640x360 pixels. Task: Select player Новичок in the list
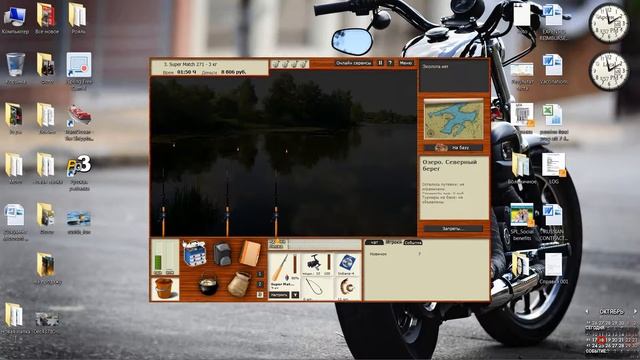[378, 254]
